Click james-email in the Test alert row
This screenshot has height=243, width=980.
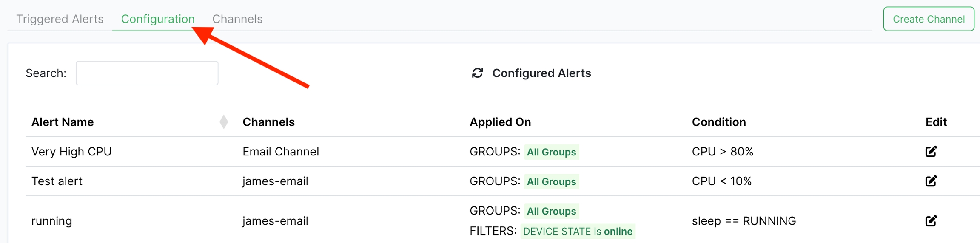275,181
